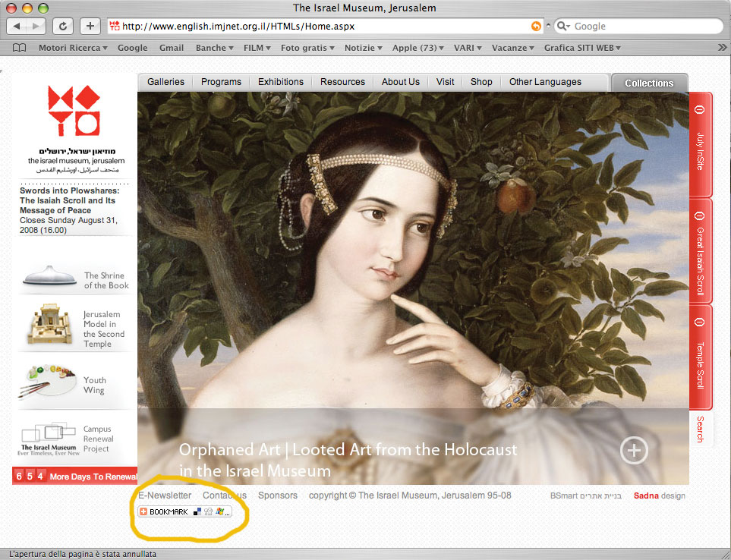
Task: Zoom the browser window with green button
Action: (43, 8)
